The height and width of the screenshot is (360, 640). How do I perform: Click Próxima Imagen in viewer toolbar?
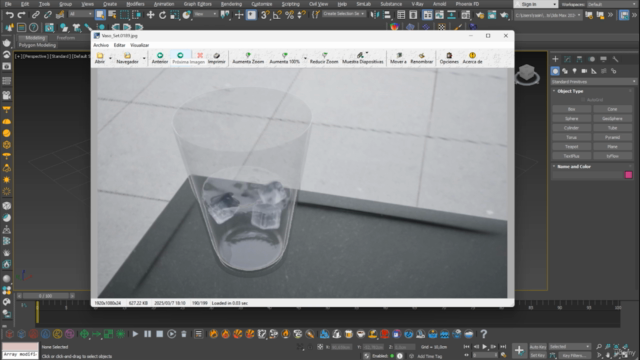(188, 58)
